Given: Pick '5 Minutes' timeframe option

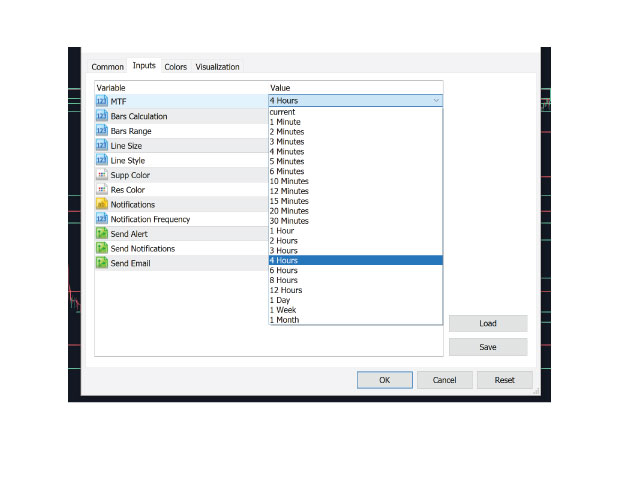Looking at the screenshot, I should coord(356,161).
